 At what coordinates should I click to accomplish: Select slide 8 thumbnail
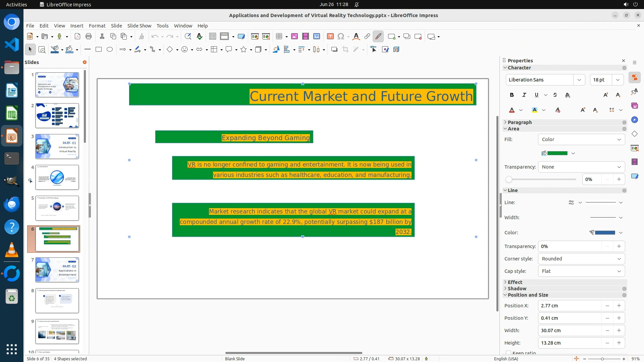coord(57,301)
